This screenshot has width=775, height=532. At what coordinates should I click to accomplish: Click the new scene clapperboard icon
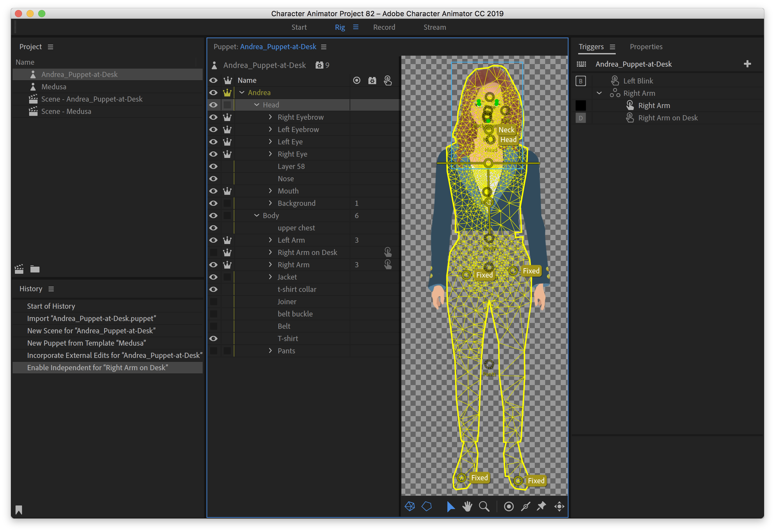click(19, 269)
